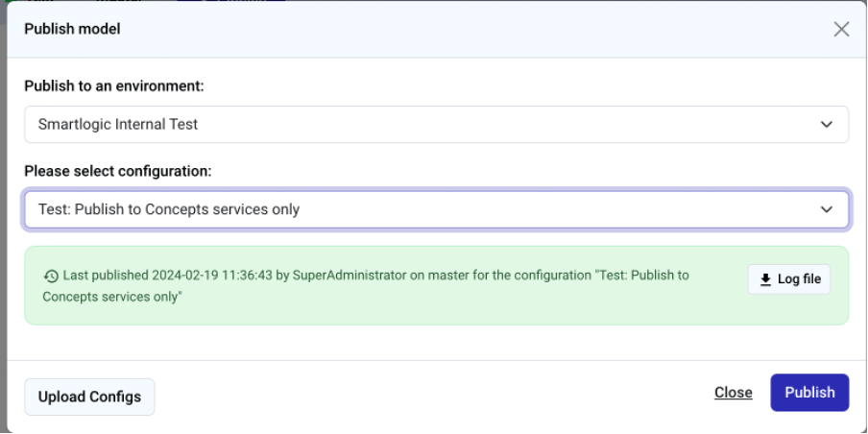Click the publish timestamp 2024-02-19 11:36:43
The height and width of the screenshot is (434, 868).
(x=211, y=276)
